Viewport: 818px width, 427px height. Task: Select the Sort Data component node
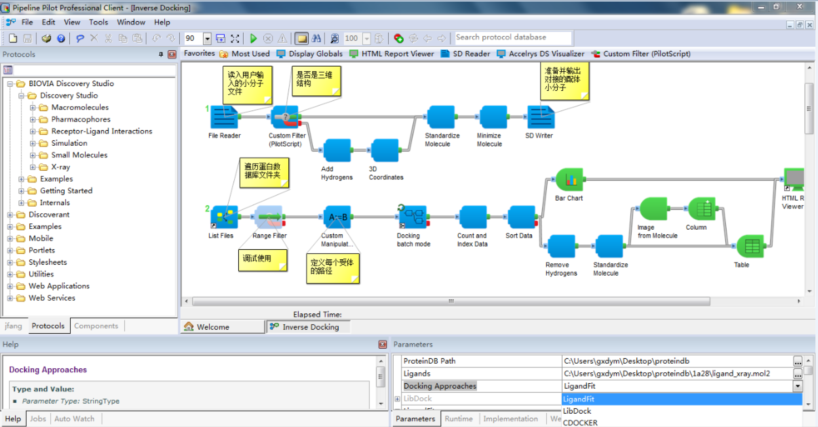(522, 217)
